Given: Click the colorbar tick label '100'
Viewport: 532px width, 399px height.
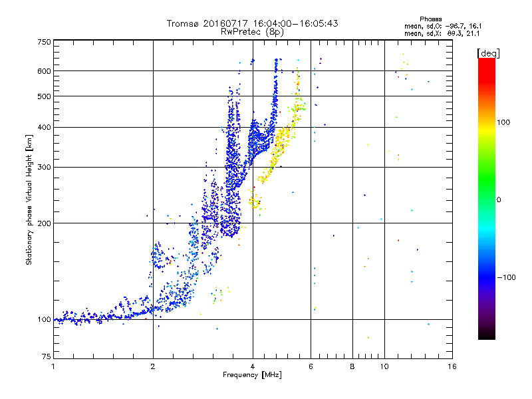Looking at the screenshot, I should click(x=503, y=122).
